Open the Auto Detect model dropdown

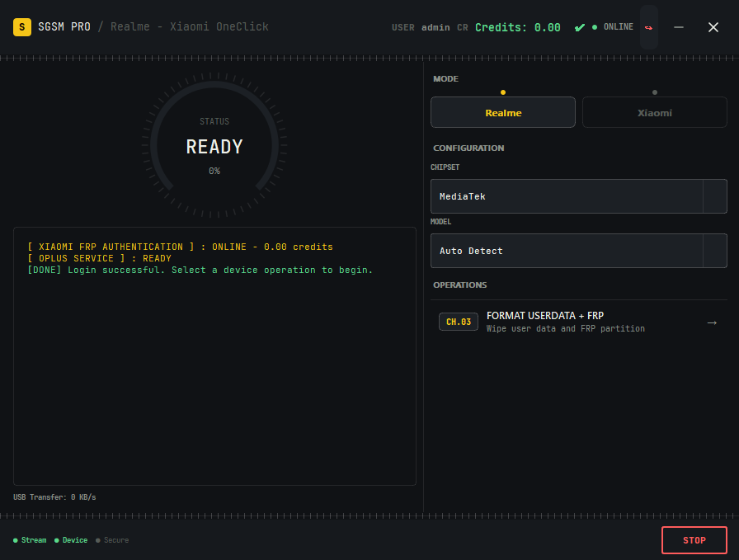(579, 251)
